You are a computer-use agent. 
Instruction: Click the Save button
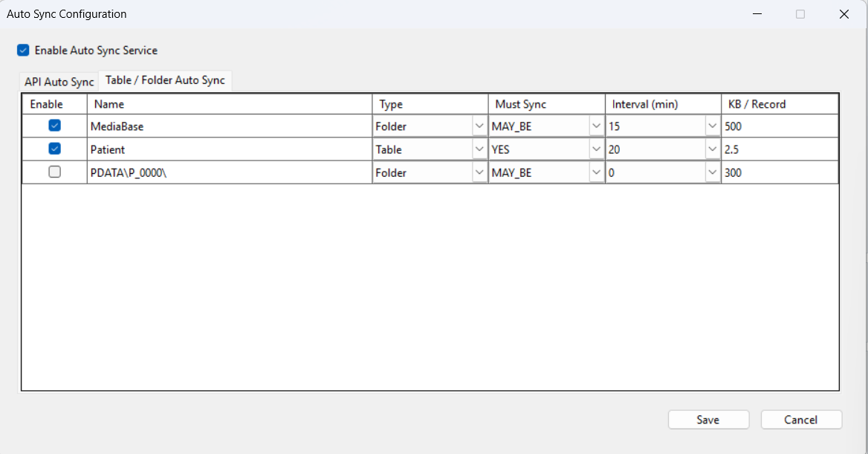[x=708, y=420]
